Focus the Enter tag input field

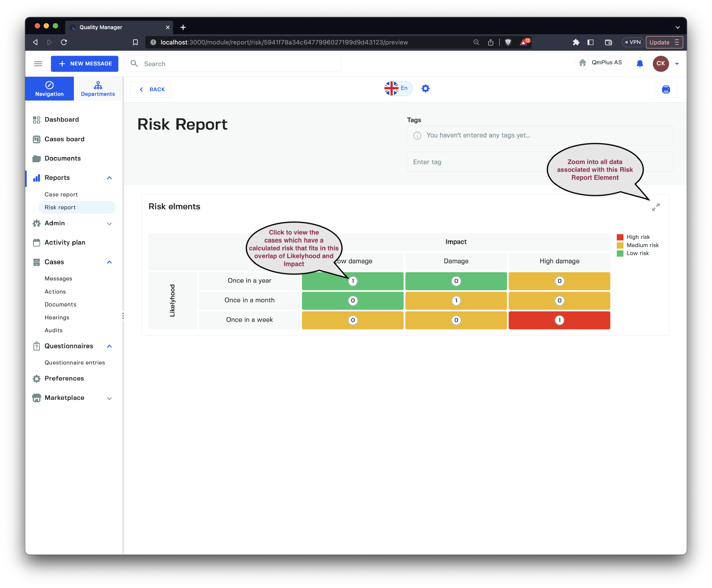476,162
